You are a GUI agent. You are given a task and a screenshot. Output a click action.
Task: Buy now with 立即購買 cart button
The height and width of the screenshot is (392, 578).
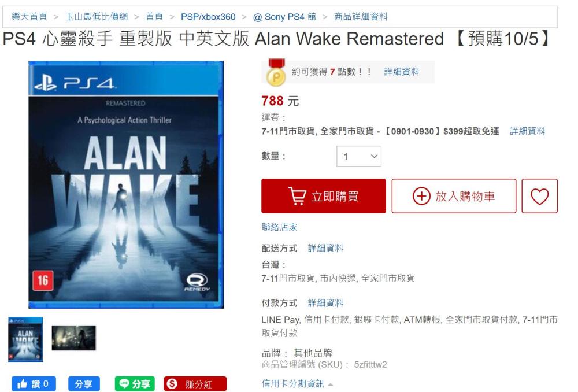point(323,196)
